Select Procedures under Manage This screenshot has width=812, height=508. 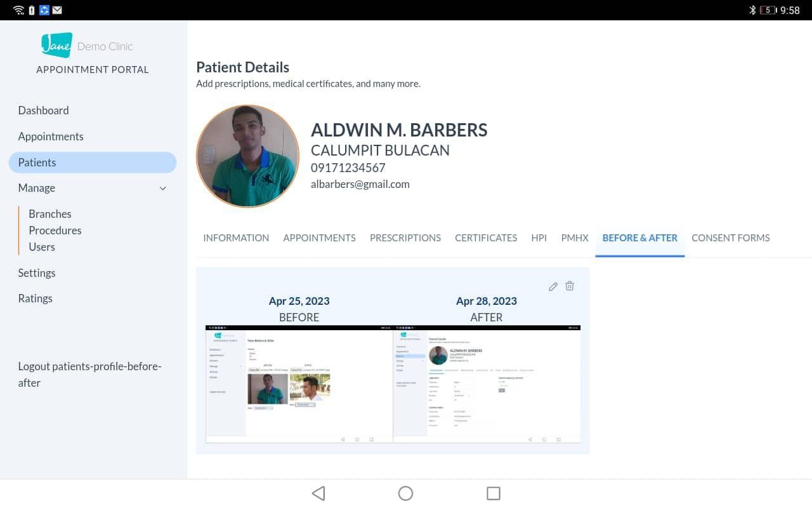pos(55,231)
